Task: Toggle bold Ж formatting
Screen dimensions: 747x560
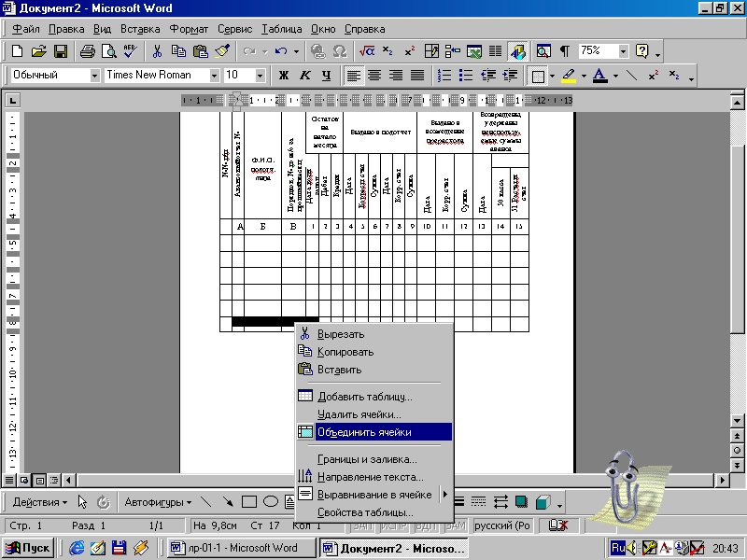Action: pos(284,76)
